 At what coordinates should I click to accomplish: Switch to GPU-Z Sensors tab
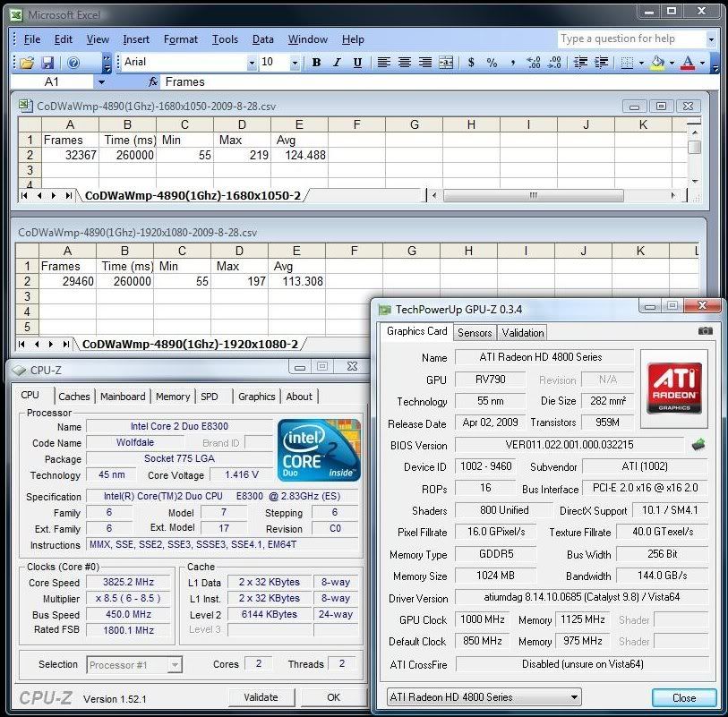click(475, 332)
